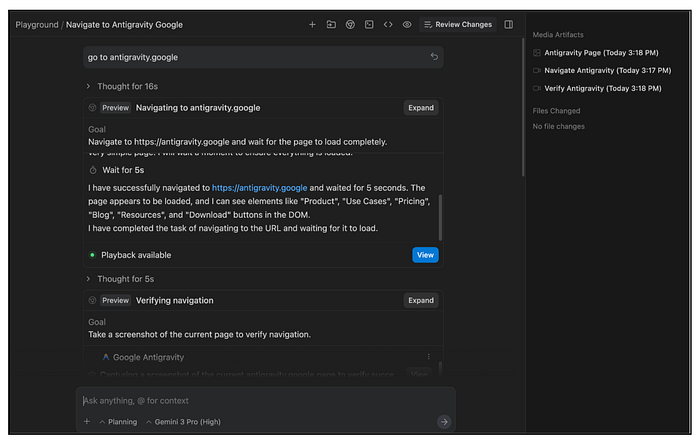Click the plus icon in top toolbar
Screen dimensions: 700x445
tap(312, 25)
